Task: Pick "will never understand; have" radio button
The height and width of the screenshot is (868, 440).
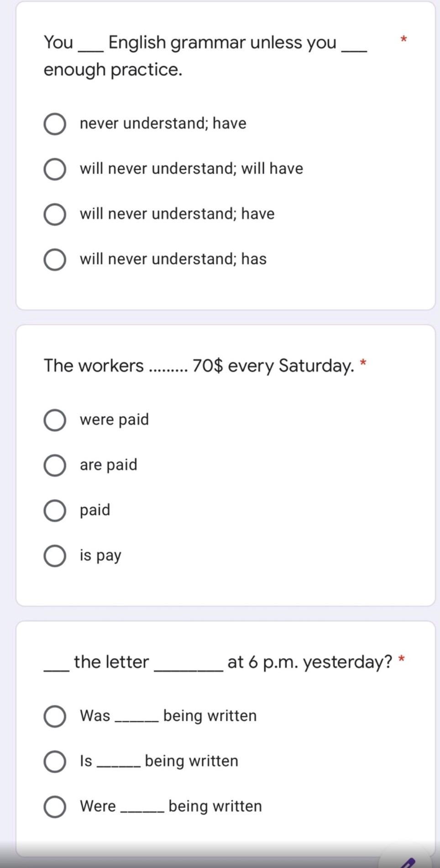Action: click(x=55, y=214)
